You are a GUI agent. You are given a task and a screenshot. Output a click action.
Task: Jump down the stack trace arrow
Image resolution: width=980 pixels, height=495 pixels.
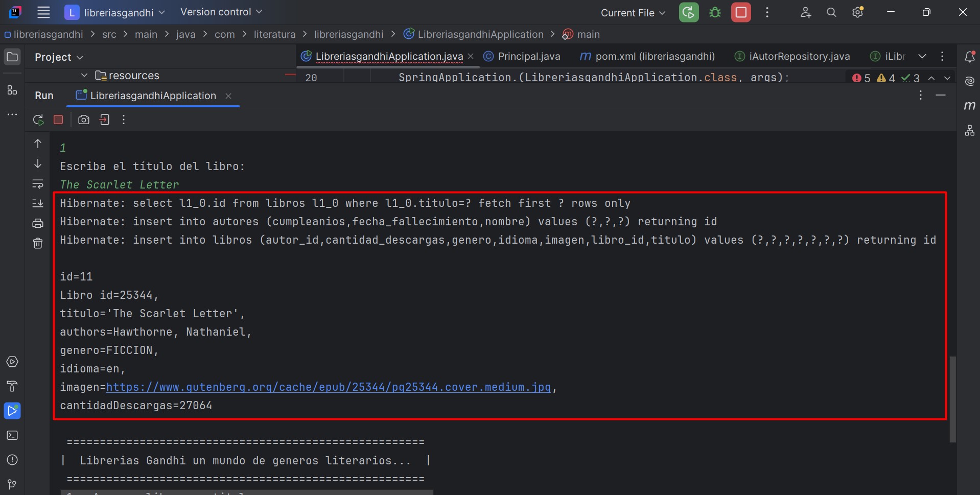point(38,163)
